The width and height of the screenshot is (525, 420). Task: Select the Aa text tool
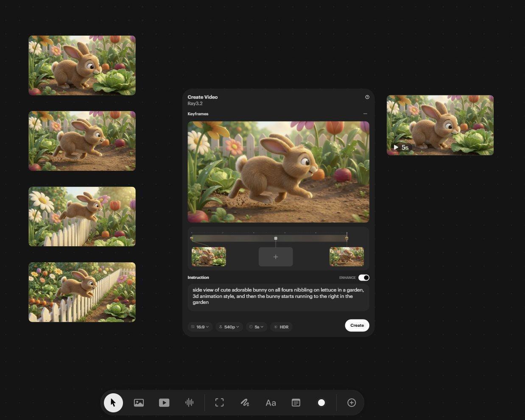tap(271, 403)
